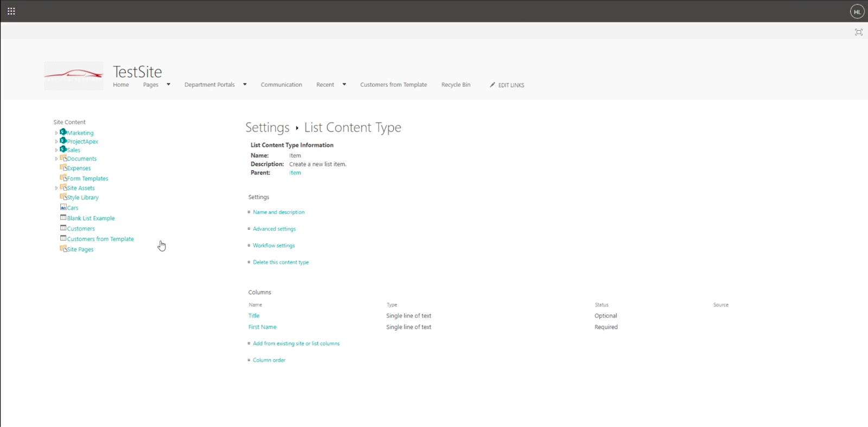
Task: Open Recycle Bin in top navigation
Action: click(456, 85)
